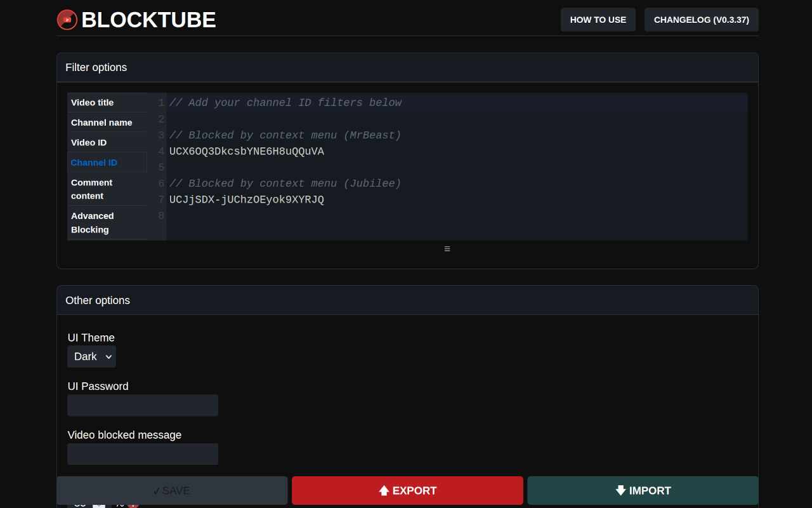Screen dimensions: 812x508
Task: Open the Advanced Blocking tab
Action: click(x=107, y=223)
